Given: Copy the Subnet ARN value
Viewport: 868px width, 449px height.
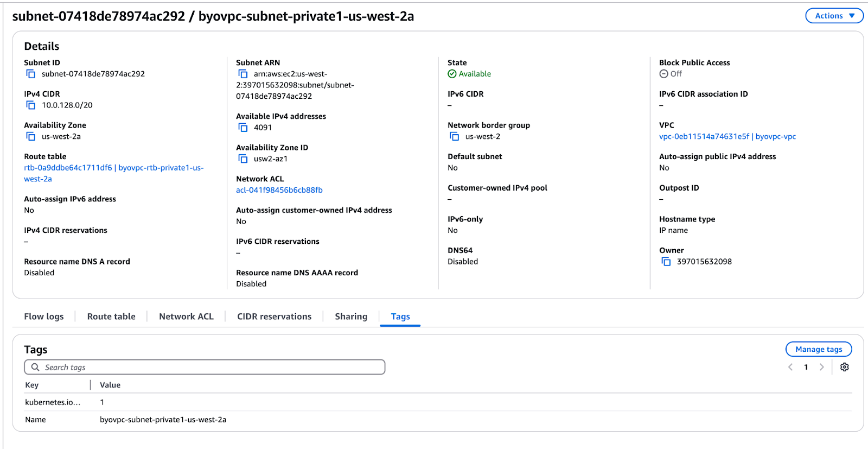Looking at the screenshot, I should tap(242, 74).
